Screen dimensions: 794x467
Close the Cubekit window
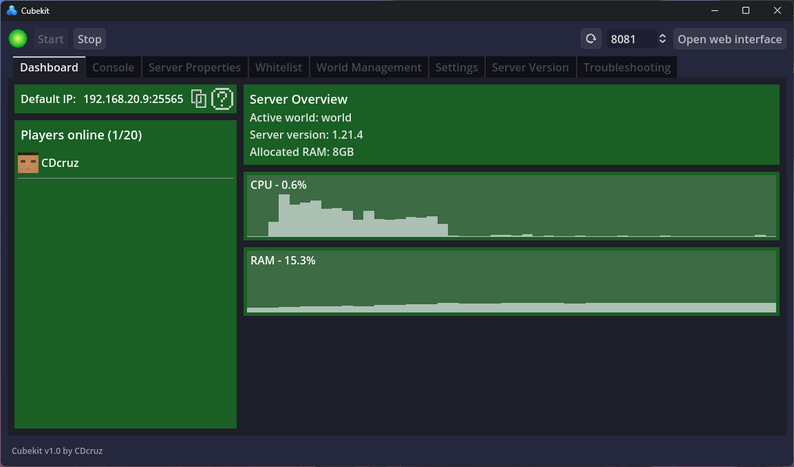coord(777,10)
